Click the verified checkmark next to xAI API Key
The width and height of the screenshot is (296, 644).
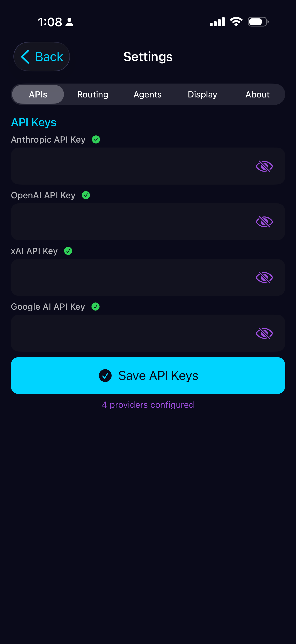(68, 251)
